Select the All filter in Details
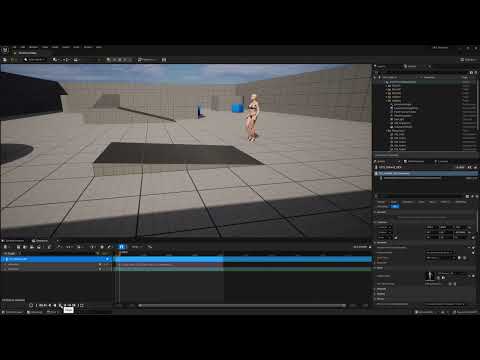 point(395,207)
